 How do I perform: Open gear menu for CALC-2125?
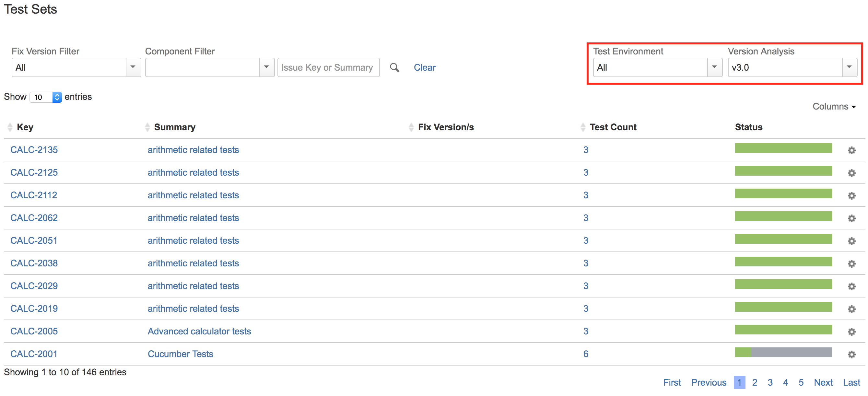pos(851,173)
